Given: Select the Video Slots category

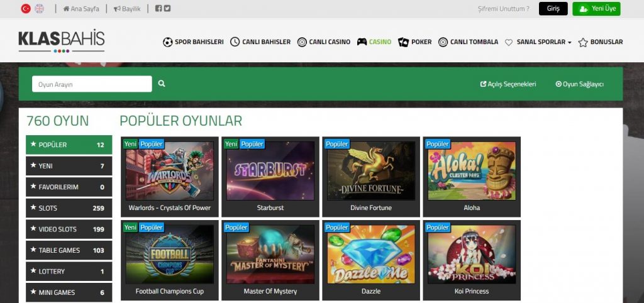Looking at the screenshot, I should click(x=69, y=229).
